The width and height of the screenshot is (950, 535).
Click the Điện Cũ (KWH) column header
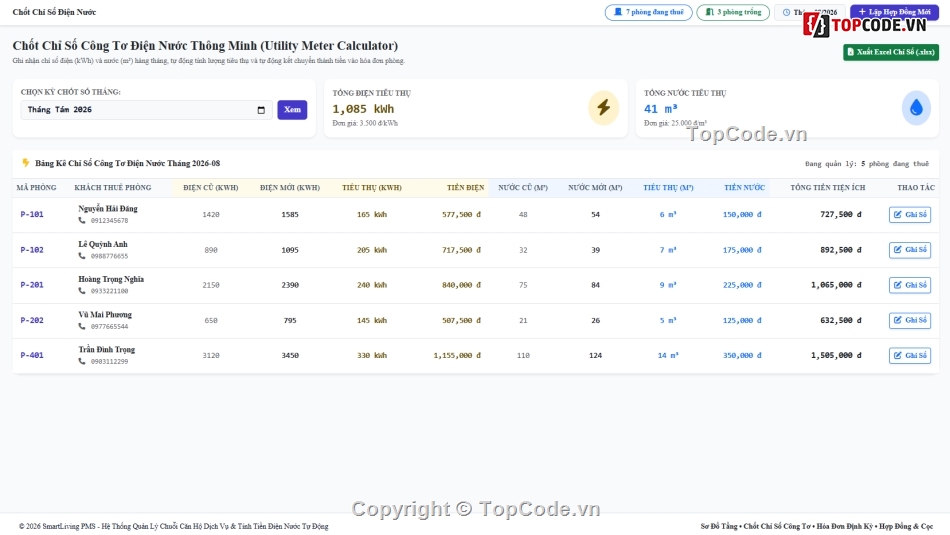[211, 188]
